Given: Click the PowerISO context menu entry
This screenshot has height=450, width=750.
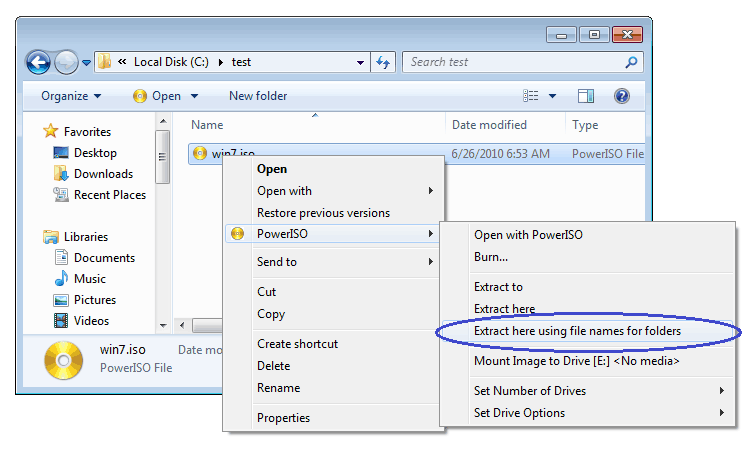Looking at the screenshot, I should point(332,234).
